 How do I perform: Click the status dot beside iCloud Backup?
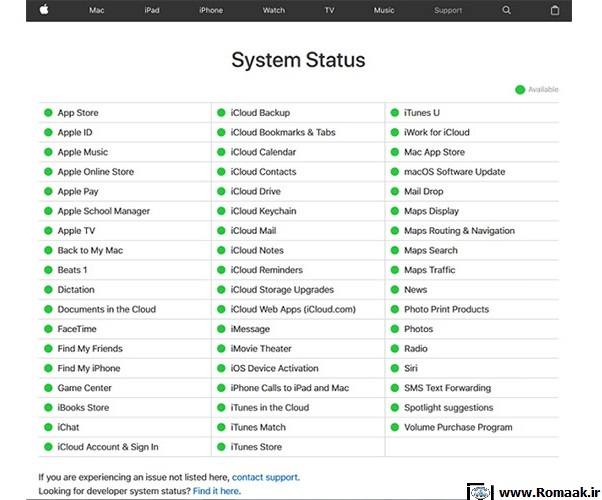pyautogui.click(x=221, y=113)
